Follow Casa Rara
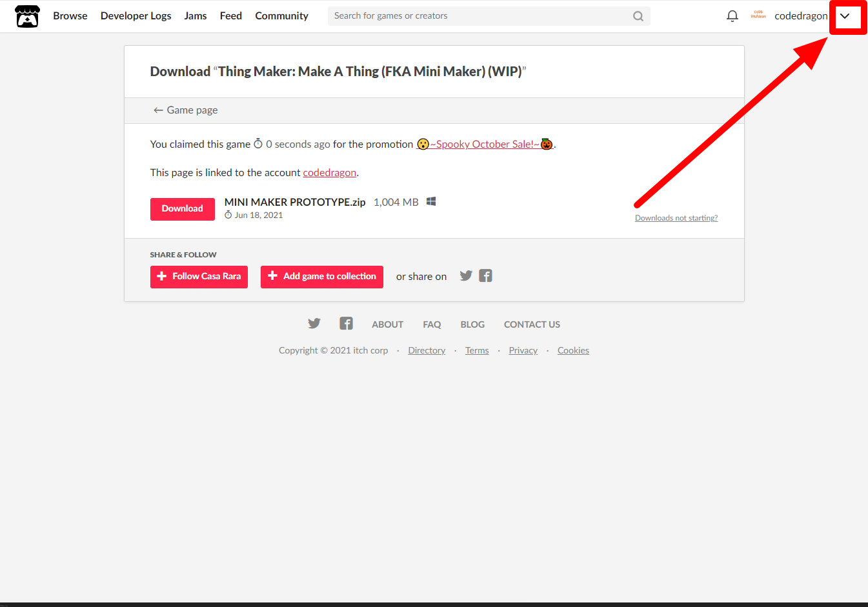This screenshot has height=607, width=868. 199,277
